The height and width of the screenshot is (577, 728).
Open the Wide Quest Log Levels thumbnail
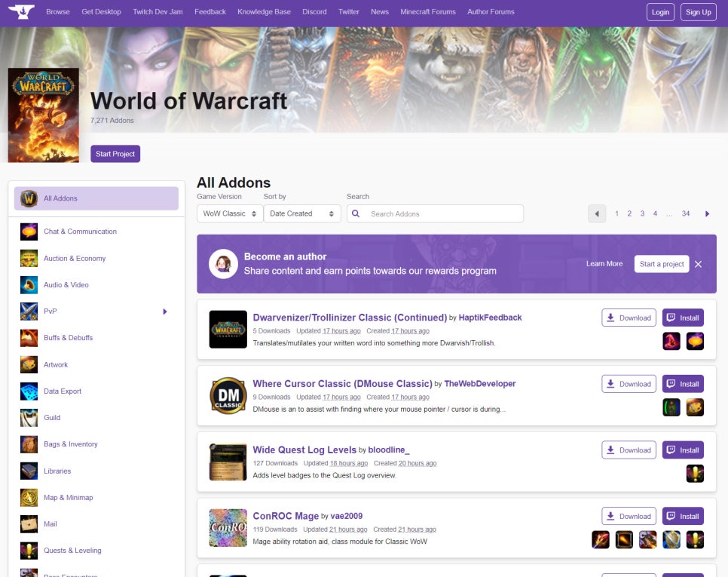coord(228,462)
